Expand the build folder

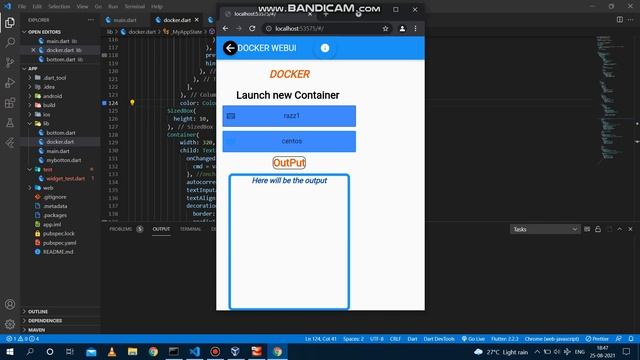click(x=49, y=105)
